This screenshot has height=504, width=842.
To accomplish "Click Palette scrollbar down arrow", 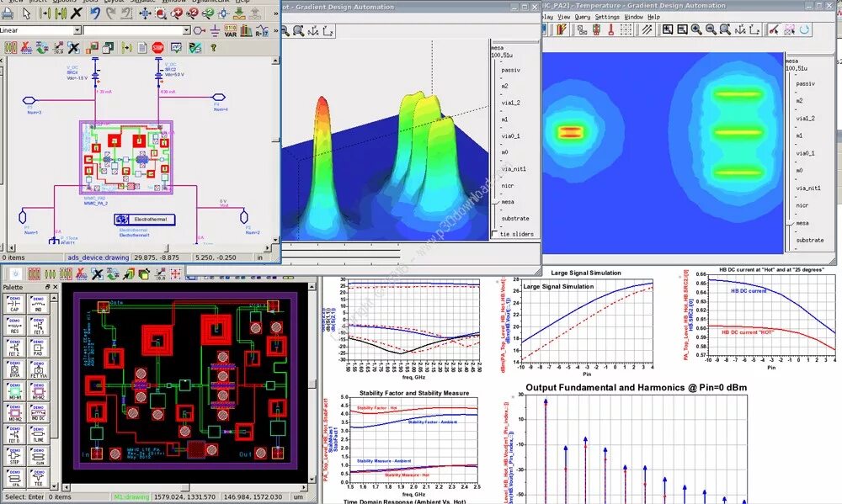I will tap(54, 485).
